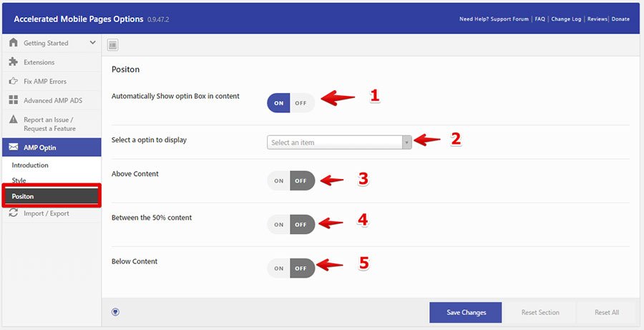Click OFF for Above Content
Screen dimensions: 644x330
coord(302,181)
